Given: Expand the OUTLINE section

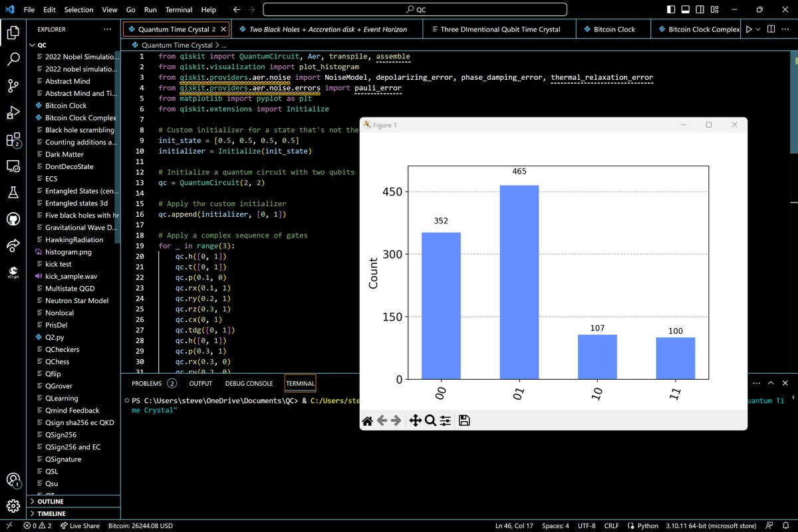Looking at the screenshot, I should [51, 501].
